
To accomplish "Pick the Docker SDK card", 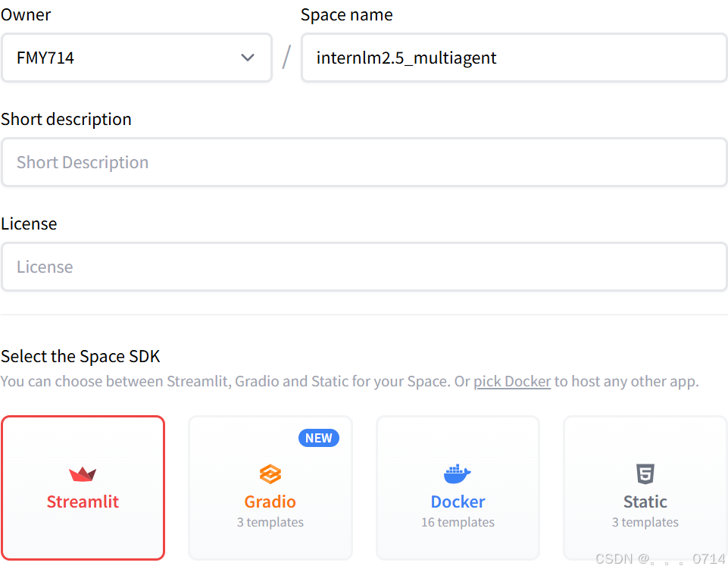I will pos(458,487).
